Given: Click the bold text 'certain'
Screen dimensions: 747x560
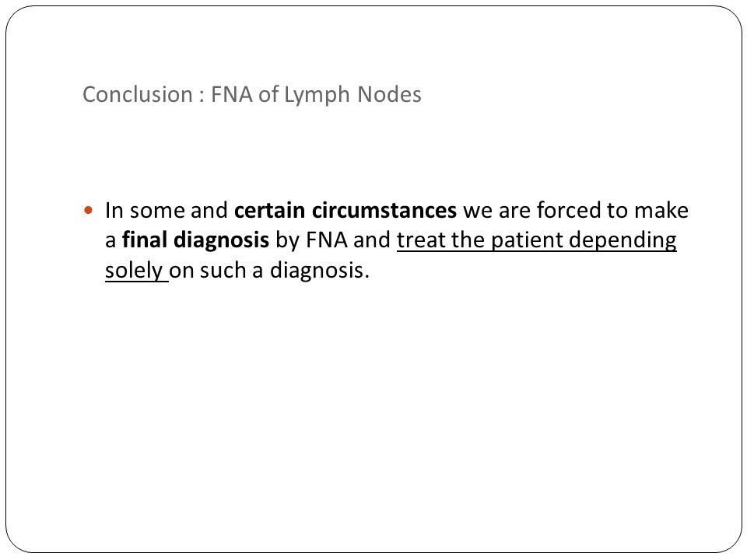Looking at the screenshot, I should click(270, 211).
